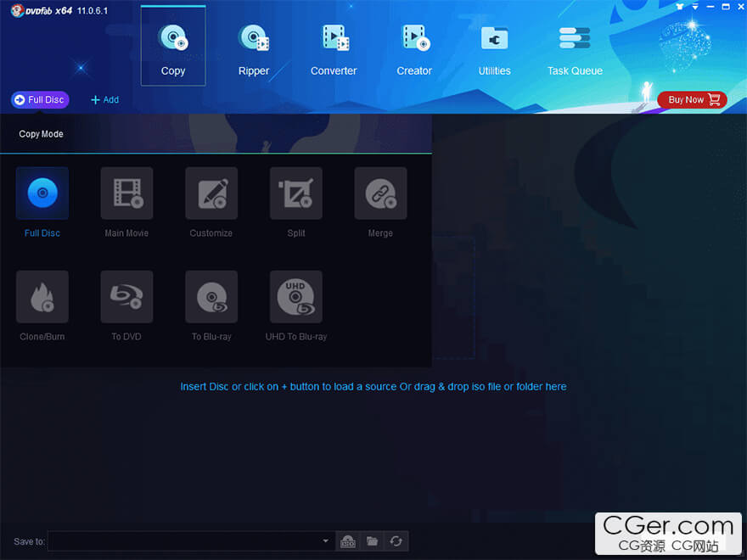The height and width of the screenshot is (560, 747).
Task: Open the Utilities module
Action: click(495, 50)
